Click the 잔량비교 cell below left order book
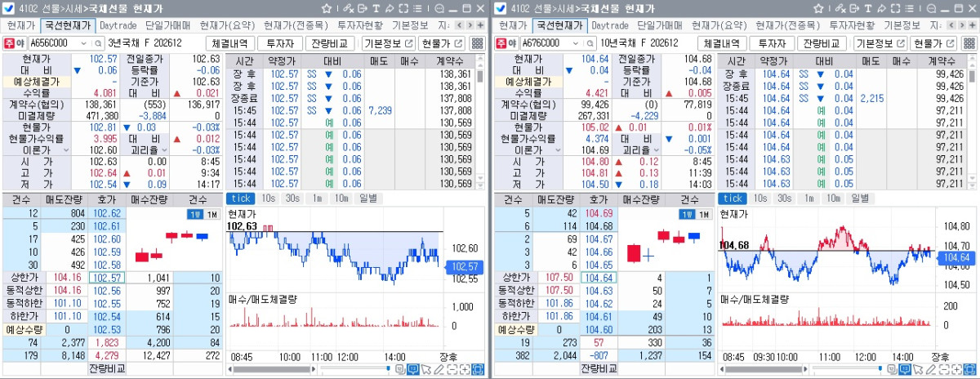Viewport: 980px width, 379px height. click(x=107, y=369)
